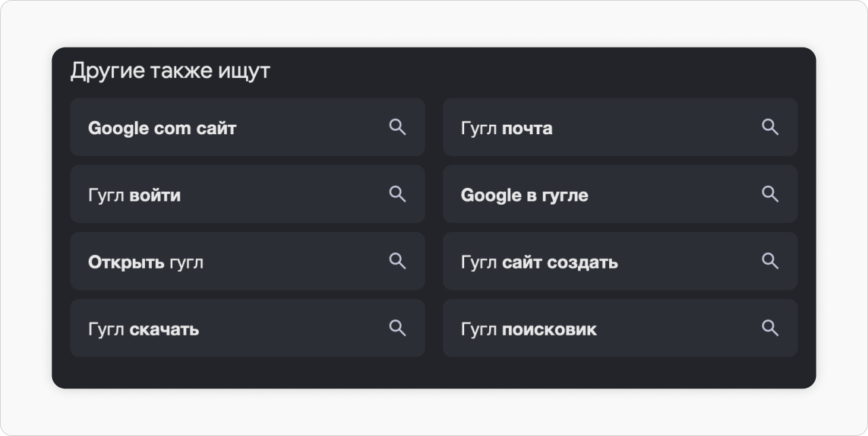Click search icon beside "Google com сайт"
Viewport: 868px width, 436px height.
click(398, 127)
